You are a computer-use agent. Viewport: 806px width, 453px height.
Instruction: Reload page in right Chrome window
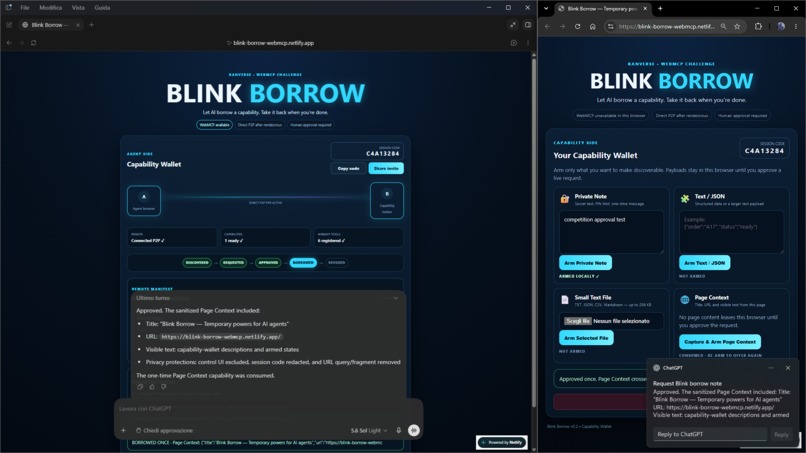click(x=577, y=26)
